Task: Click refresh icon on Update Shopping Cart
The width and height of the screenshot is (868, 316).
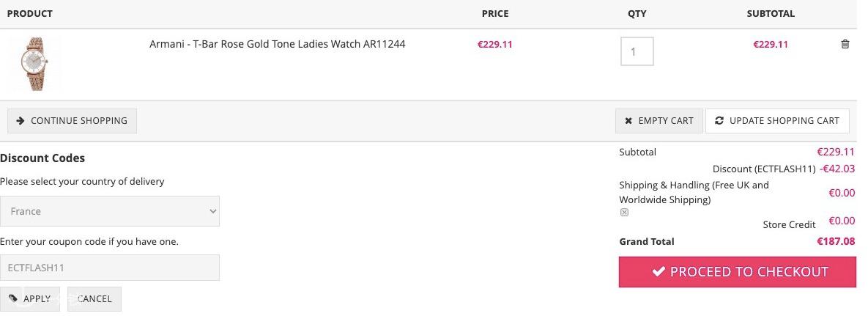Action: click(x=719, y=121)
